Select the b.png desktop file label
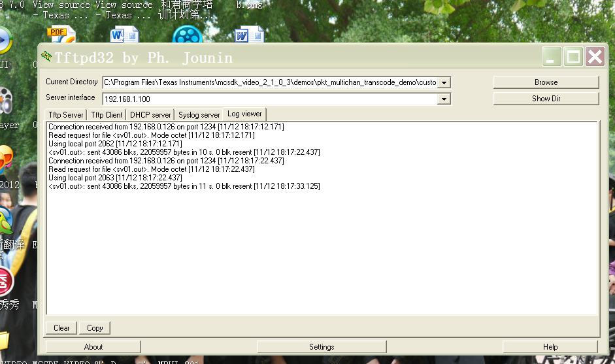The width and height of the screenshot is (615, 364). pyautogui.click(x=249, y=5)
